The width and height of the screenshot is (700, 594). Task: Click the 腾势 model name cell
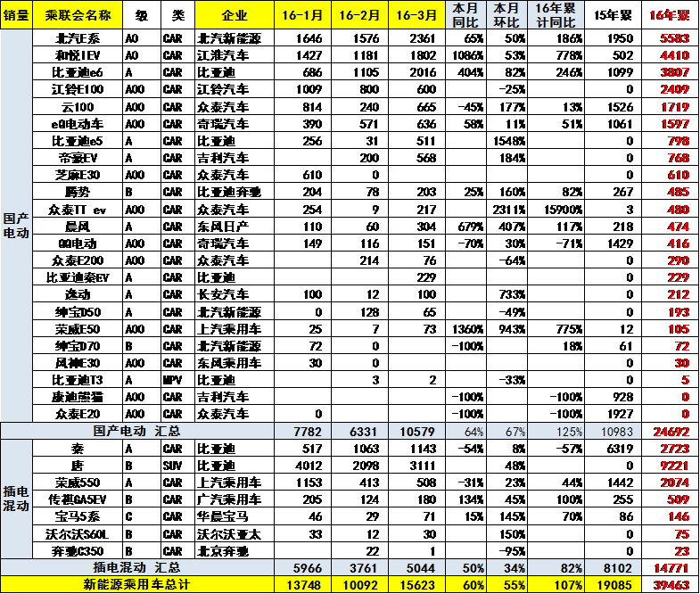(78, 192)
